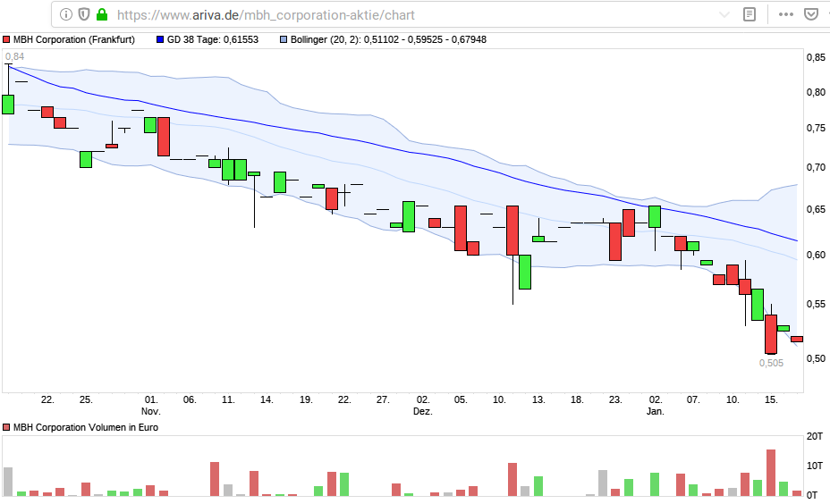Click the Save to Pocket icon
Screen dimensions: 830x504
click(x=812, y=14)
